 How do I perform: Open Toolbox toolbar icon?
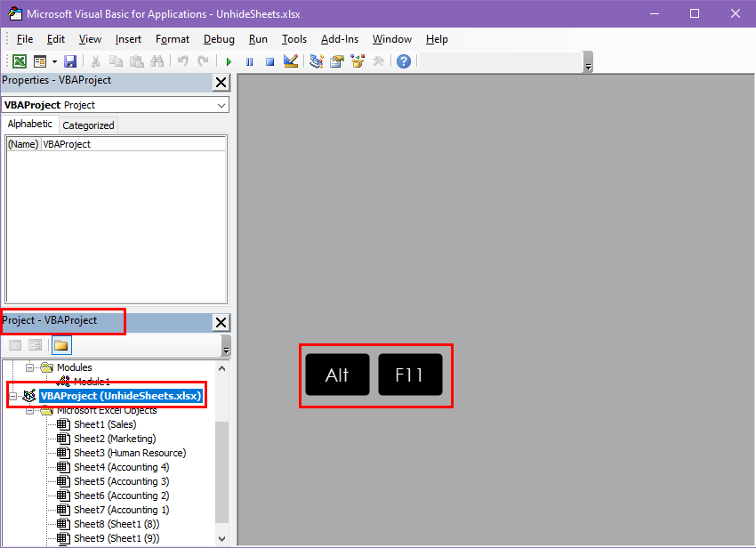tap(379, 61)
